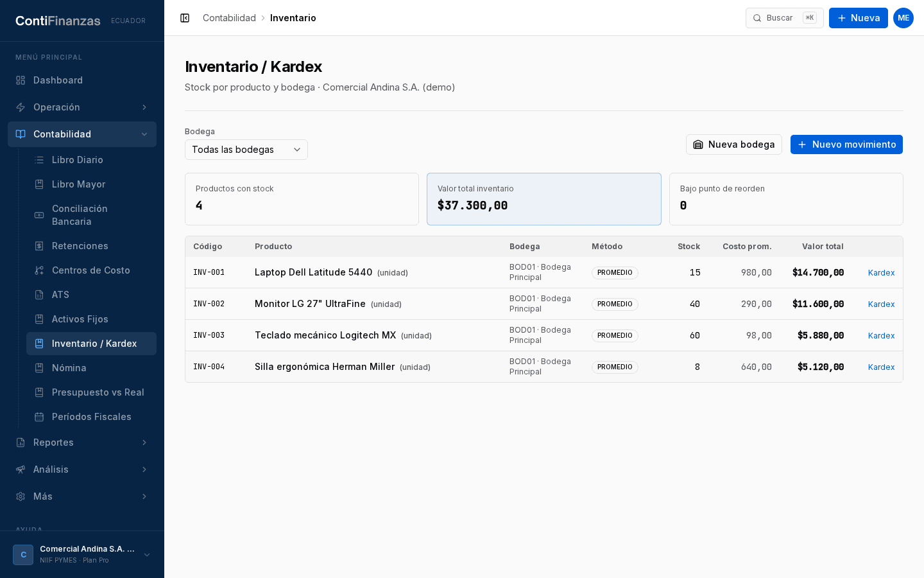Screen dimensions: 924x578
Task: Click the Valor total inventario card
Action: [544, 199]
